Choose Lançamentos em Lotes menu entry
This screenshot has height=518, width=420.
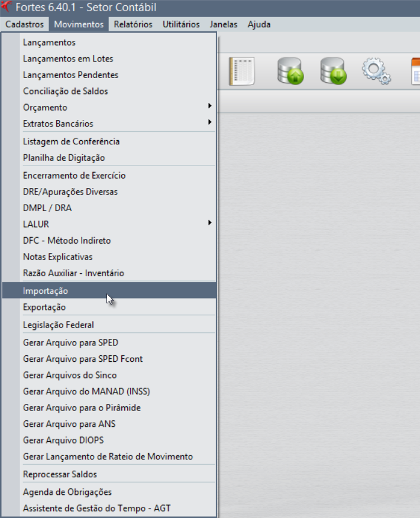pos(68,59)
